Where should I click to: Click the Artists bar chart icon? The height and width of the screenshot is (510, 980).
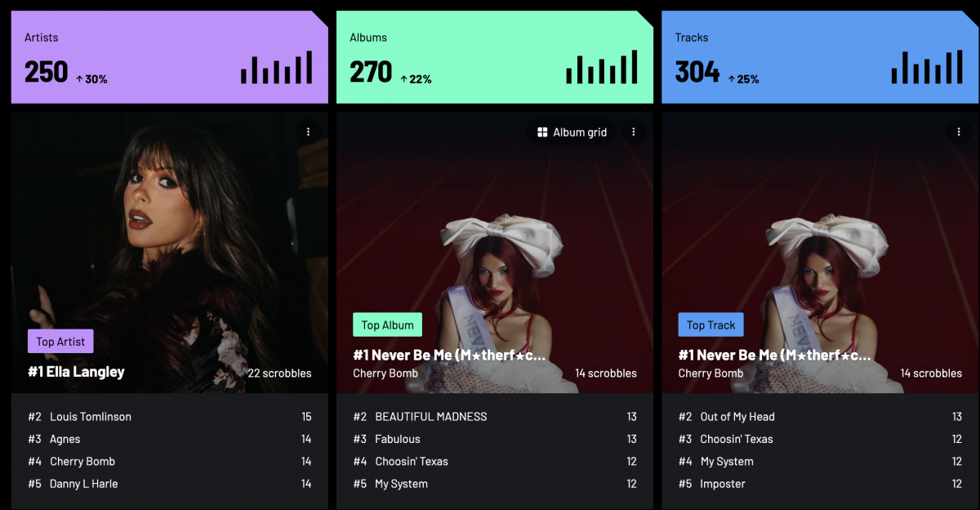(x=276, y=67)
